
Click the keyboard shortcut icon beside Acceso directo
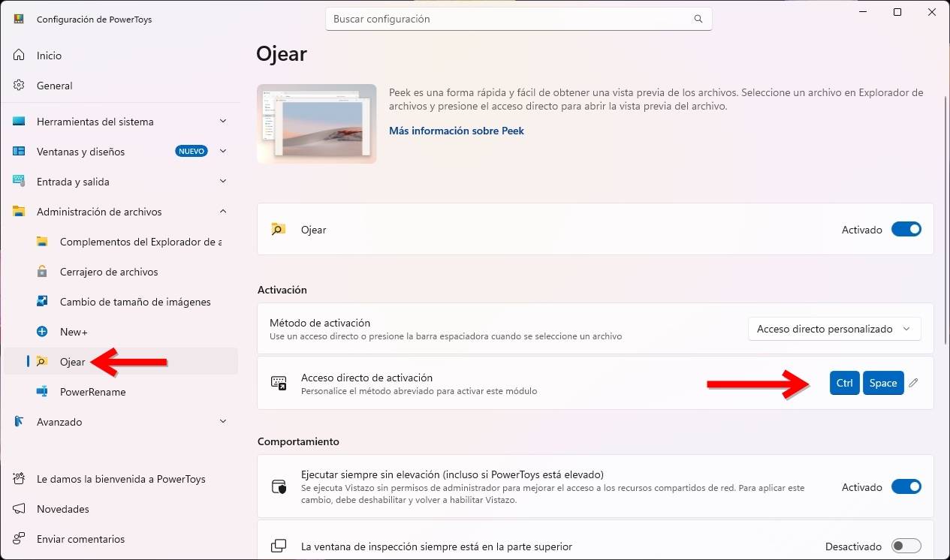279,383
